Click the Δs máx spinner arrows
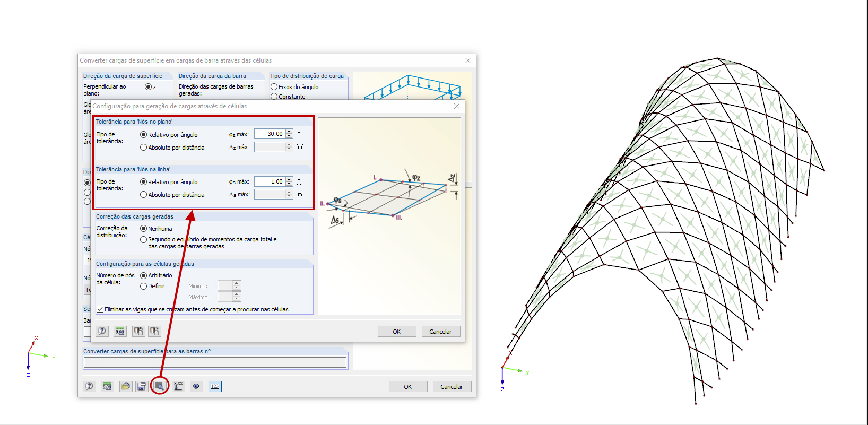 coord(289,194)
